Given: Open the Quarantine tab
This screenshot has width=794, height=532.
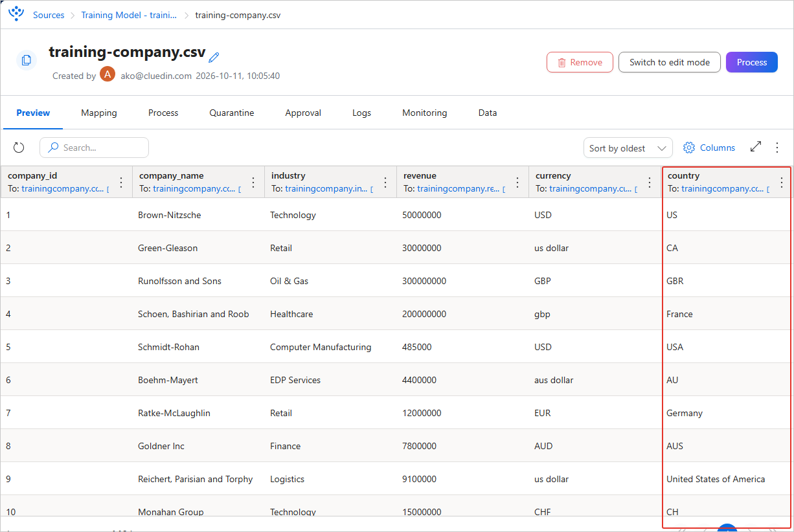Looking at the screenshot, I should (232, 113).
